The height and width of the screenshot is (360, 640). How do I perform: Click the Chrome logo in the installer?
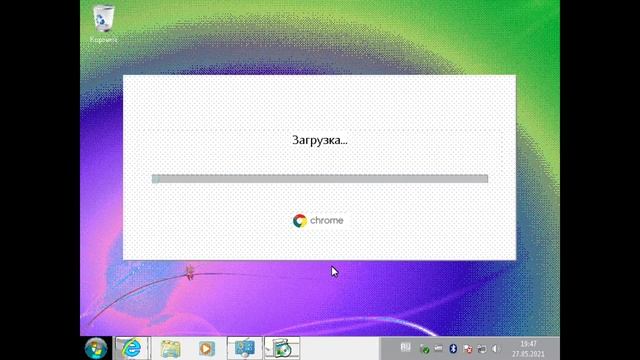tap(318, 220)
